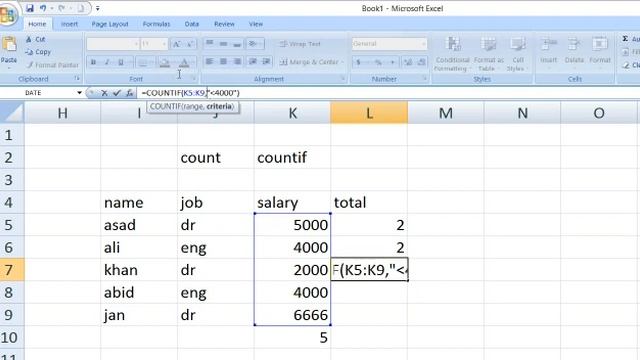
Task: Toggle Italic formatting
Action: tap(107, 62)
